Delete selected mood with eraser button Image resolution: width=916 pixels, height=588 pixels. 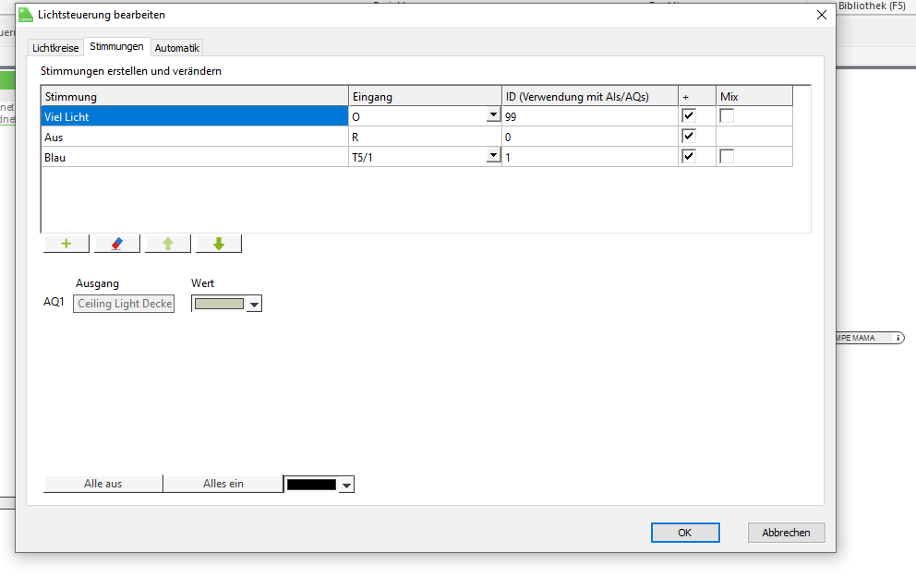pos(117,244)
